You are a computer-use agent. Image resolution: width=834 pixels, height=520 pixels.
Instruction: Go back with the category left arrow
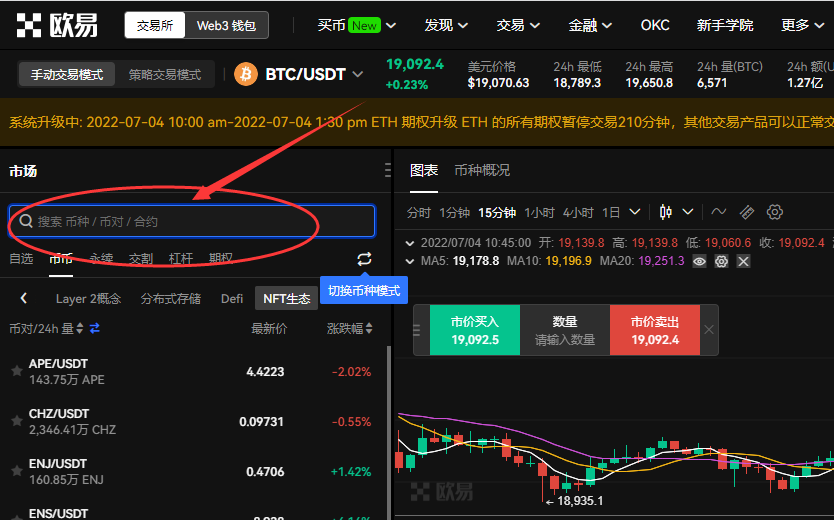[23, 298]
